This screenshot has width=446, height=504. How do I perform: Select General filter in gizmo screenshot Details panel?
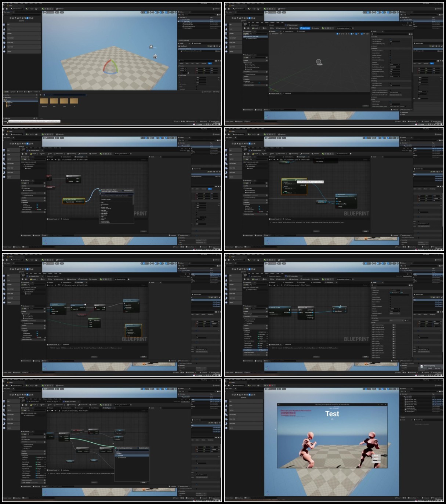181,63
